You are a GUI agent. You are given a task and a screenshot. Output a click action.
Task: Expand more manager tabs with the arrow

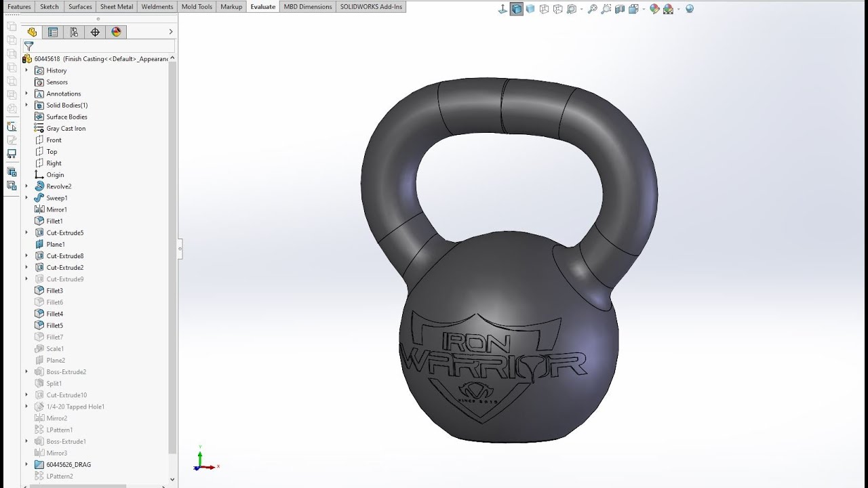[x=170, y=32]
